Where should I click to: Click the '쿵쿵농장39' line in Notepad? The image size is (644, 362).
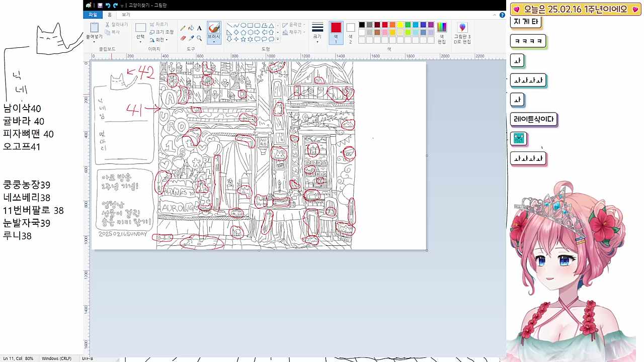[x=27, y=185]
